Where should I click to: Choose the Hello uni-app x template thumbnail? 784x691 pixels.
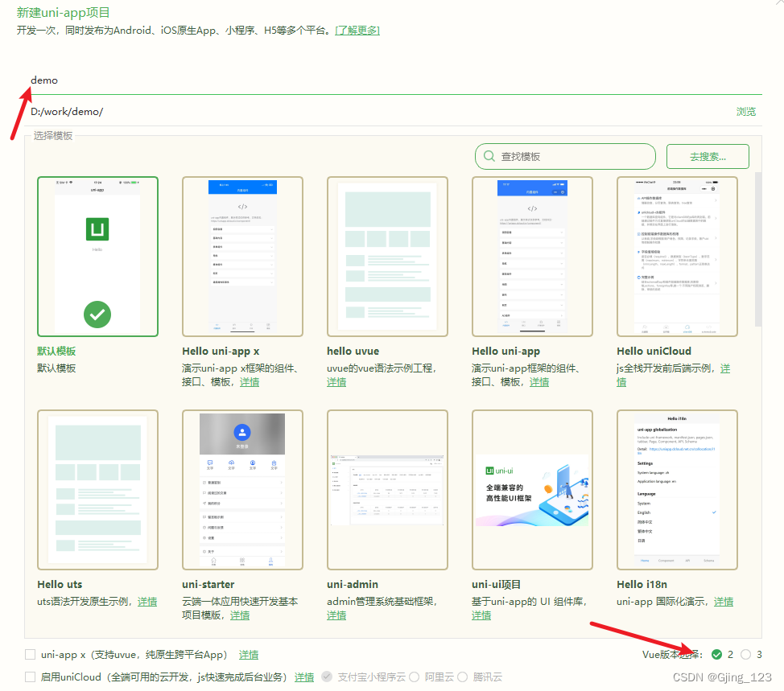242,257
